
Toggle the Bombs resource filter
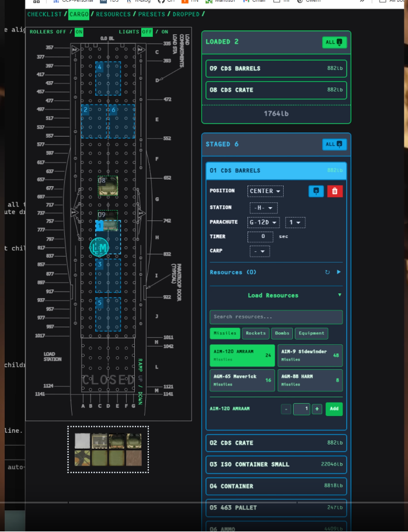(282, 333)
